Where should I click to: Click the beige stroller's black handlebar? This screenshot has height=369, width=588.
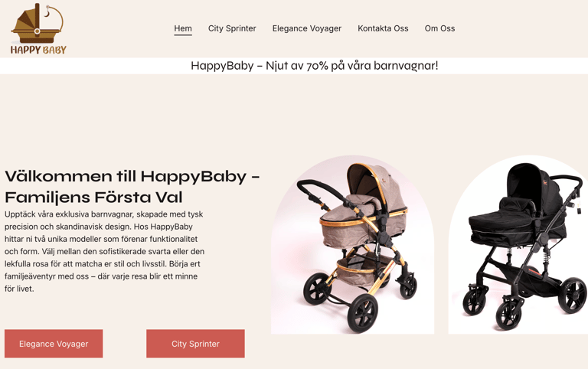pos(318,188)
